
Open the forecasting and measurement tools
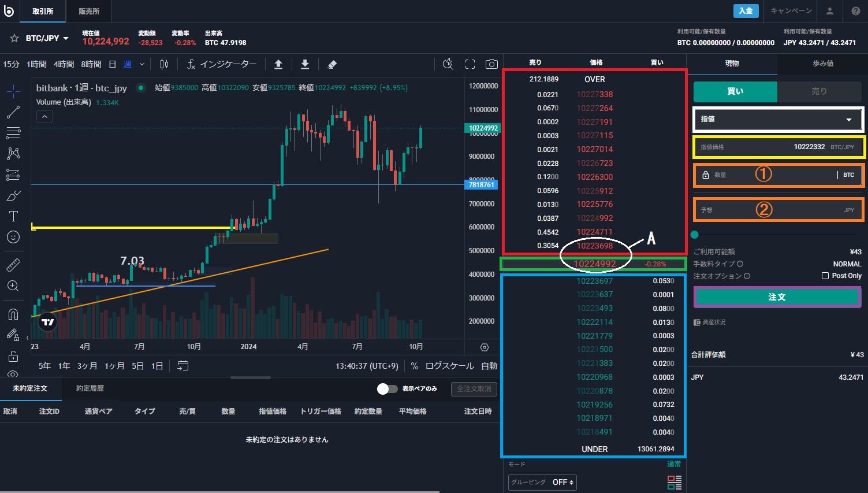click(x=13, y=175)
